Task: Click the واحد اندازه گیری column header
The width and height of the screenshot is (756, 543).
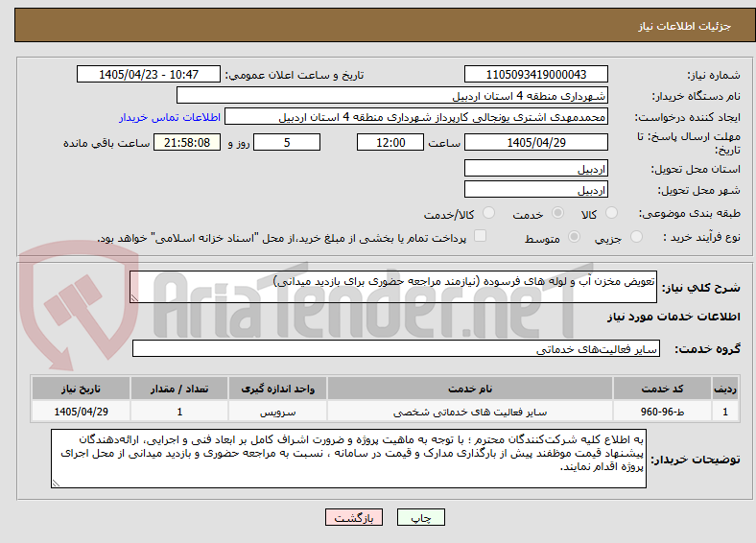Action: [277, 389]
